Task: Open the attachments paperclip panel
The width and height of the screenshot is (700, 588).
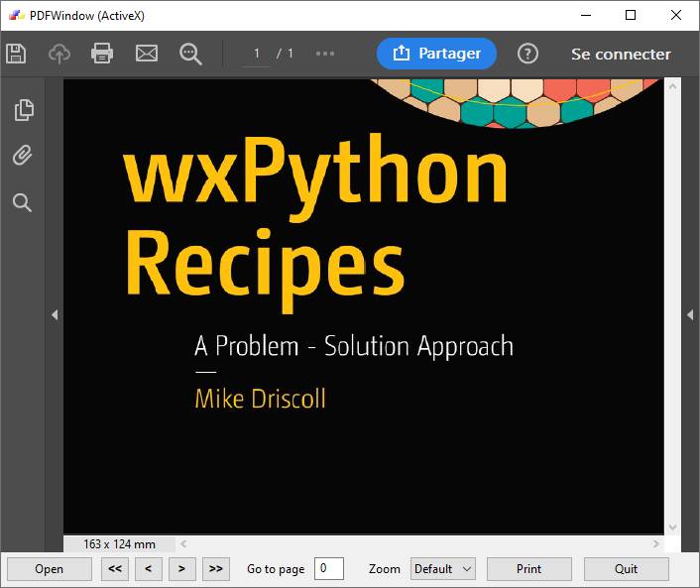Action: (23, 156)
